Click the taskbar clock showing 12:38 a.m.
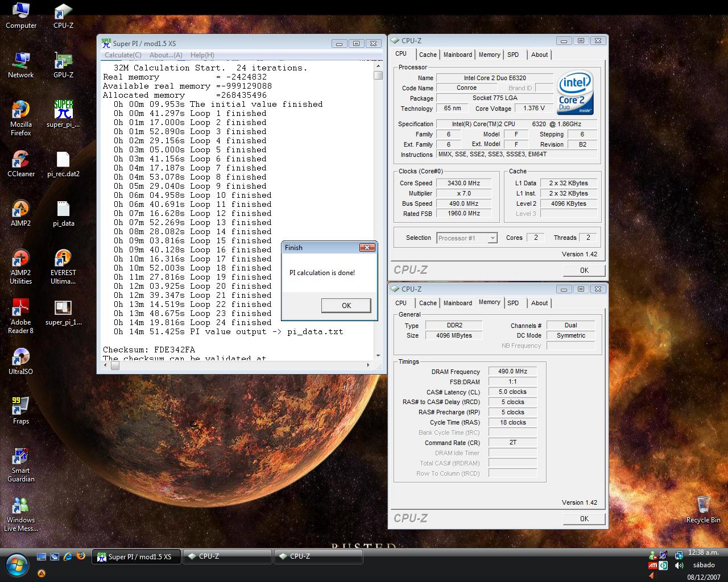 click(x=704, y=552)
